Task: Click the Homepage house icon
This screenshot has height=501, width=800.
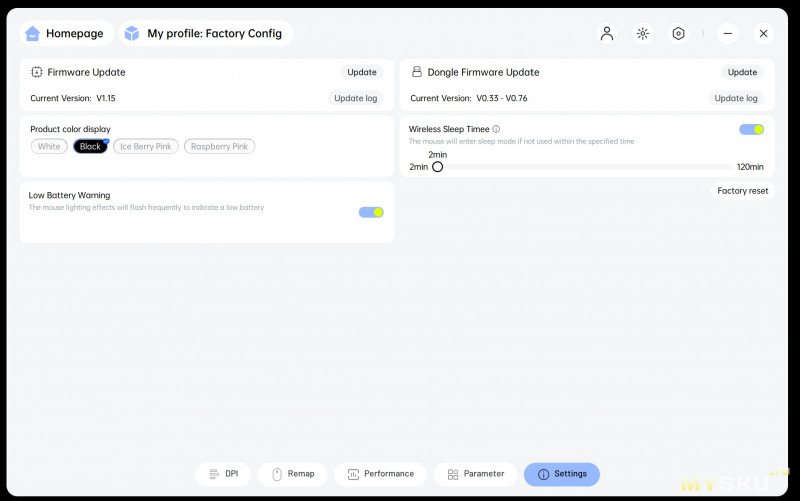Action: (33, 33)
